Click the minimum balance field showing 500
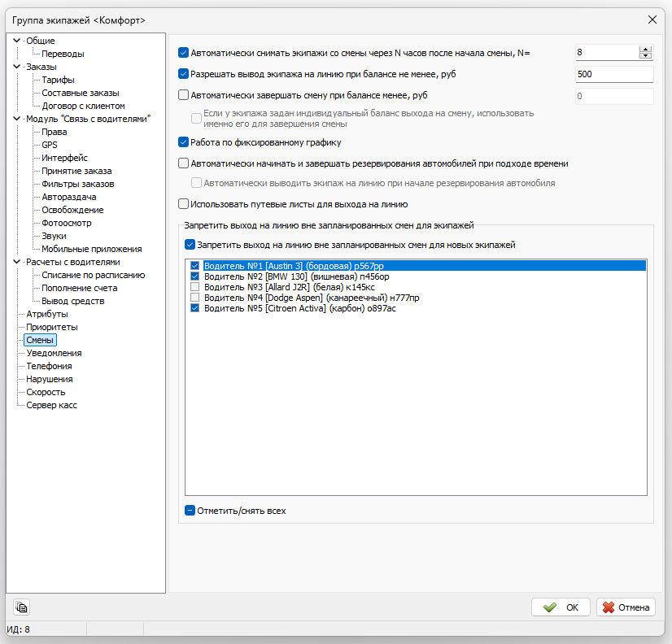Screen dimensions: 672x644 (613, 75)
